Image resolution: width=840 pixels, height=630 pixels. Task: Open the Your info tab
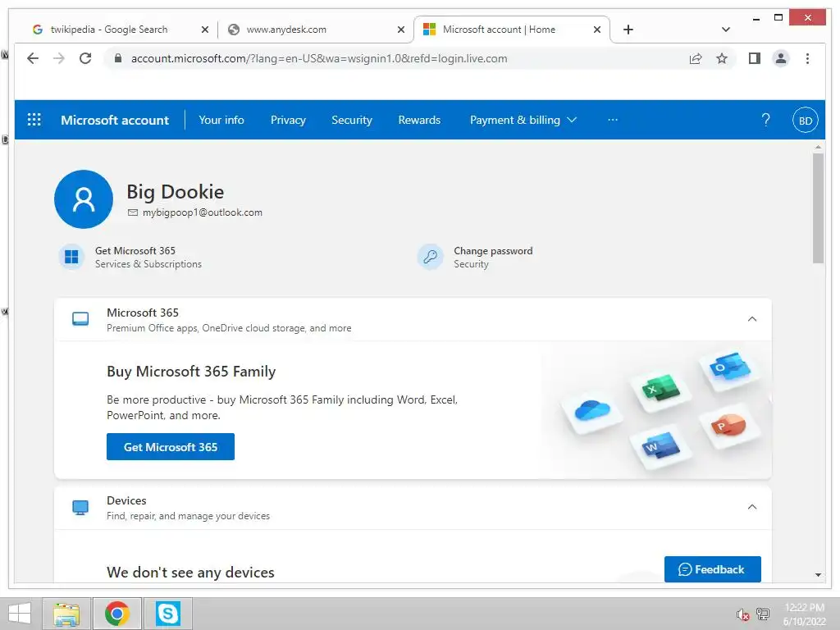(x=221, y=120)
